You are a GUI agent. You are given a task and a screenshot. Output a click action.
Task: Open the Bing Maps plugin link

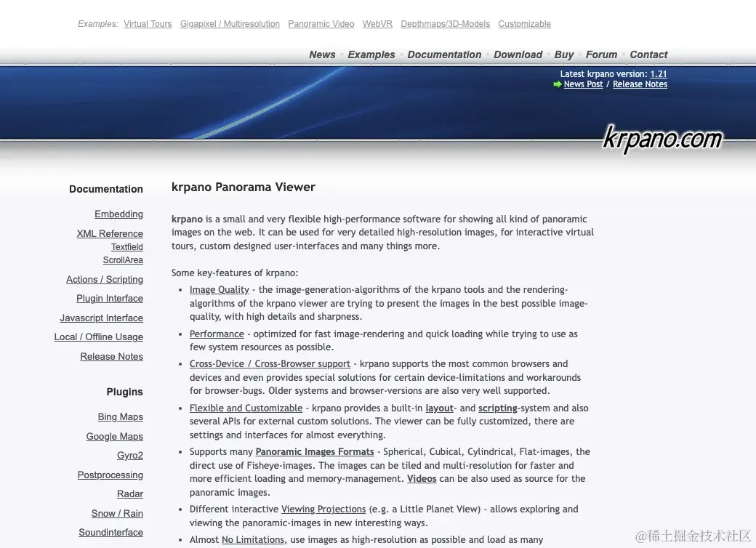pos(121,417)
